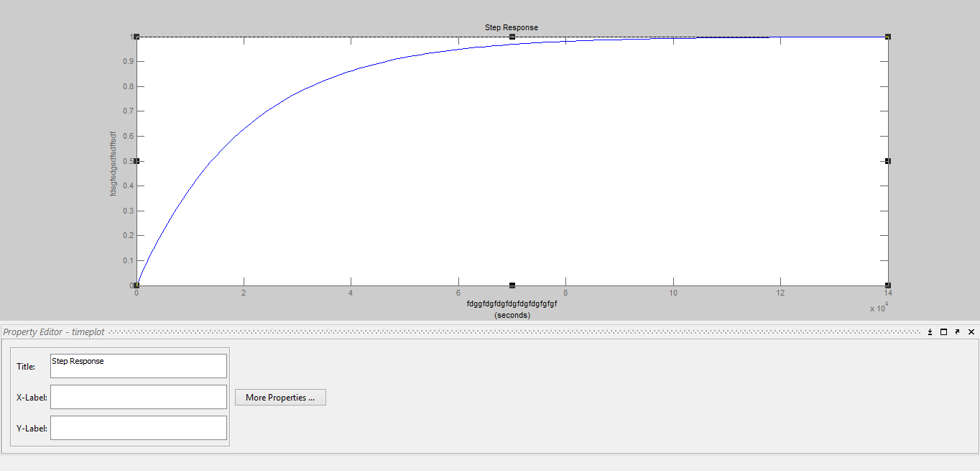Undock the Property Editor panel
The height and width of the screenshot is (471, 980).
[x=958, y=331]
